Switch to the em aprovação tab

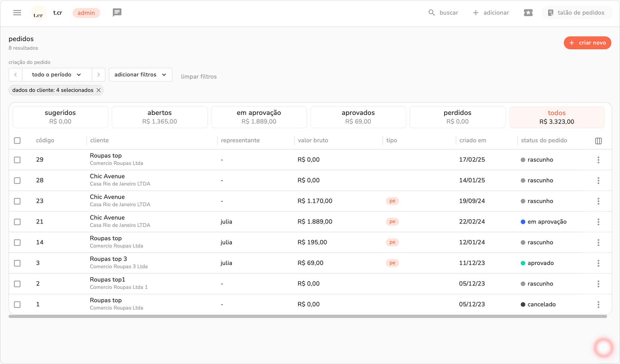tap(259, 117)
